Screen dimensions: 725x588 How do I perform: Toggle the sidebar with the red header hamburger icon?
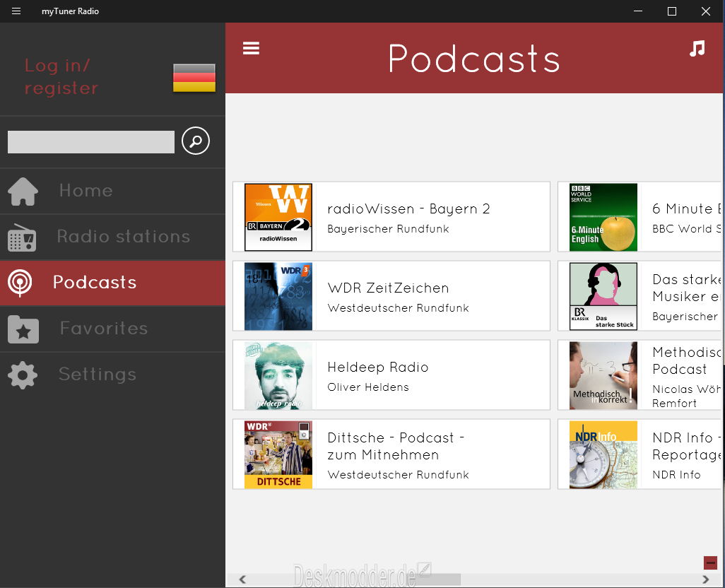(251, 48)
